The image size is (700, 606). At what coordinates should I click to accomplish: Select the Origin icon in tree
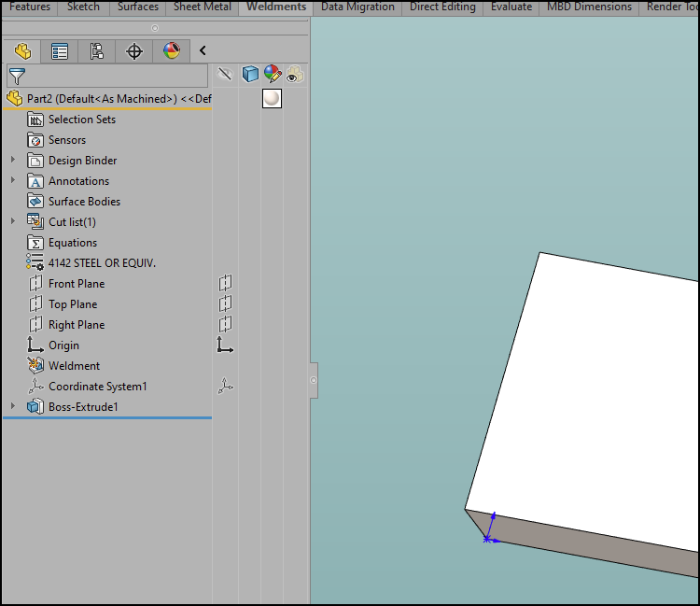coord(35,345)
